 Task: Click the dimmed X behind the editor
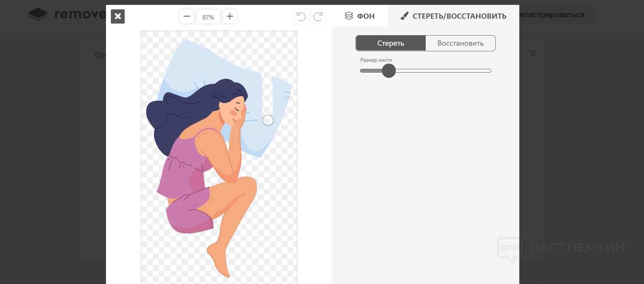pos(532,54)
